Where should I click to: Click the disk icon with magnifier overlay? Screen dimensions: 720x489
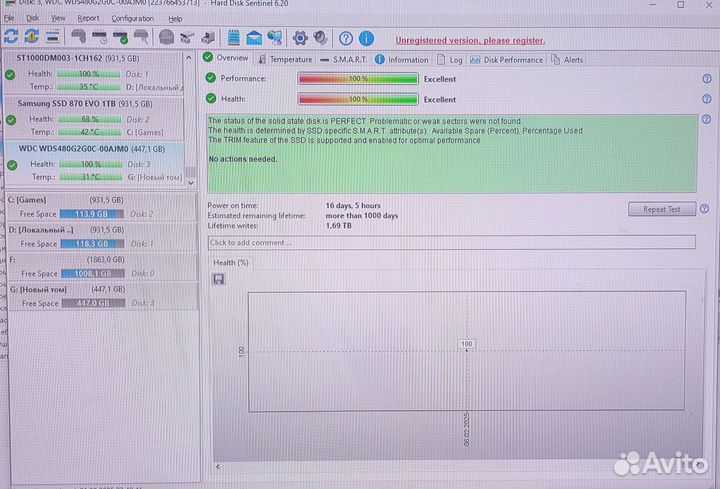point(141,37)
